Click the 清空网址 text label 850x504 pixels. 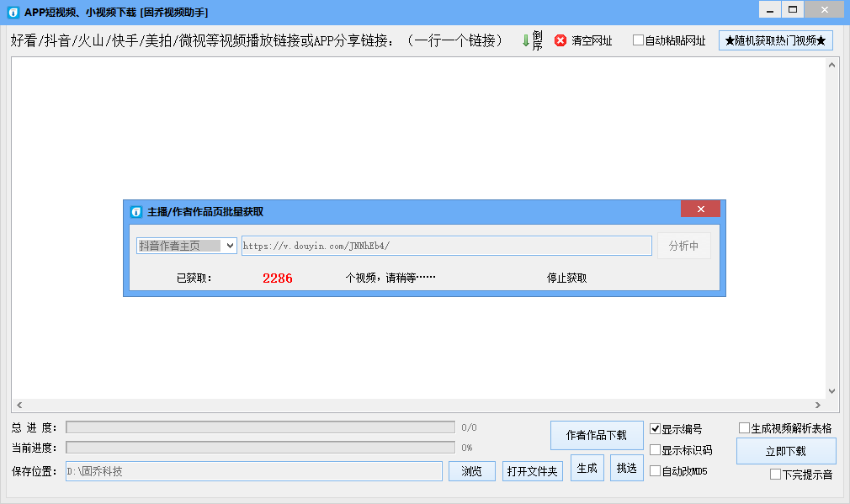(592, 40)
